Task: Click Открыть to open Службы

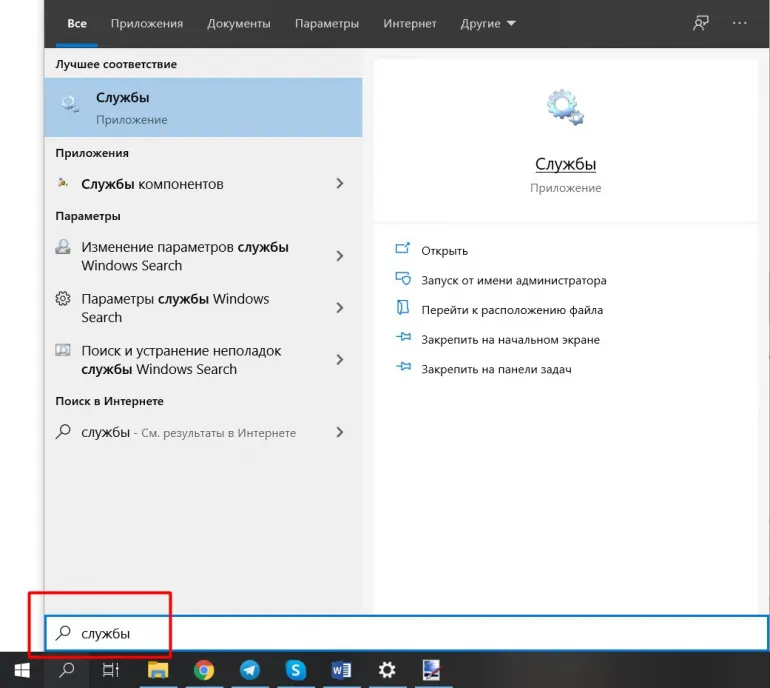Action: 444,251
